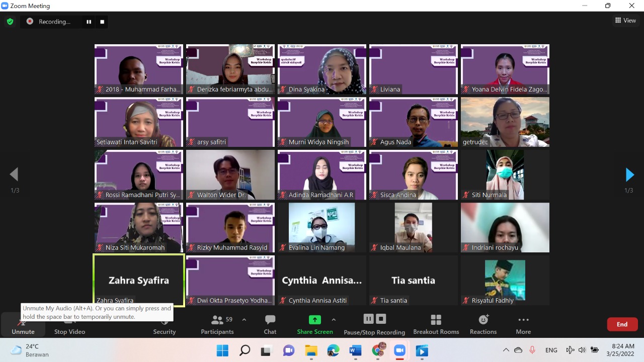The image size is (644, 362).
Task: Unmute my microphone audio
Action: (x=23, y=325)
